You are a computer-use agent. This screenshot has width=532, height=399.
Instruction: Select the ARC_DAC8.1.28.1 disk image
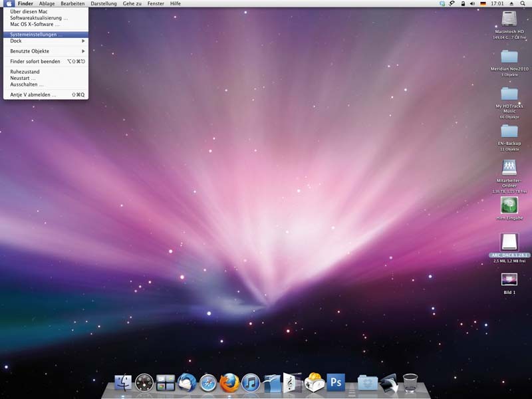509,242
